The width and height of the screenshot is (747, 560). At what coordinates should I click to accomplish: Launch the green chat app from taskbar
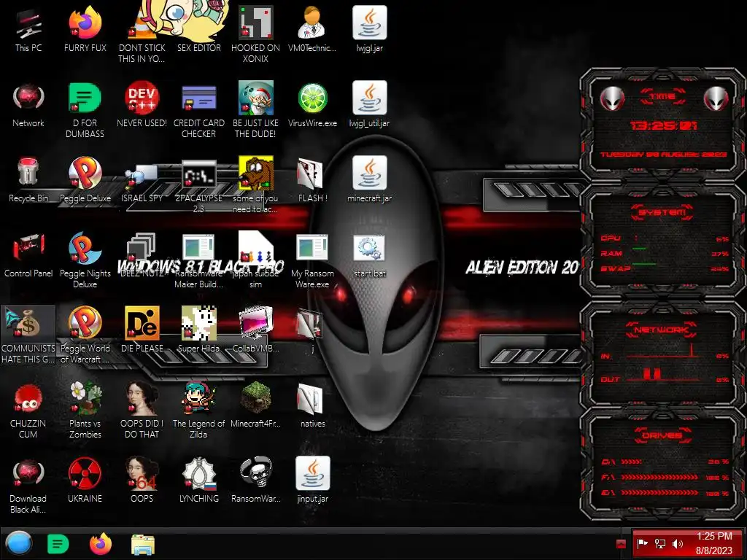[x=58, y=544]
